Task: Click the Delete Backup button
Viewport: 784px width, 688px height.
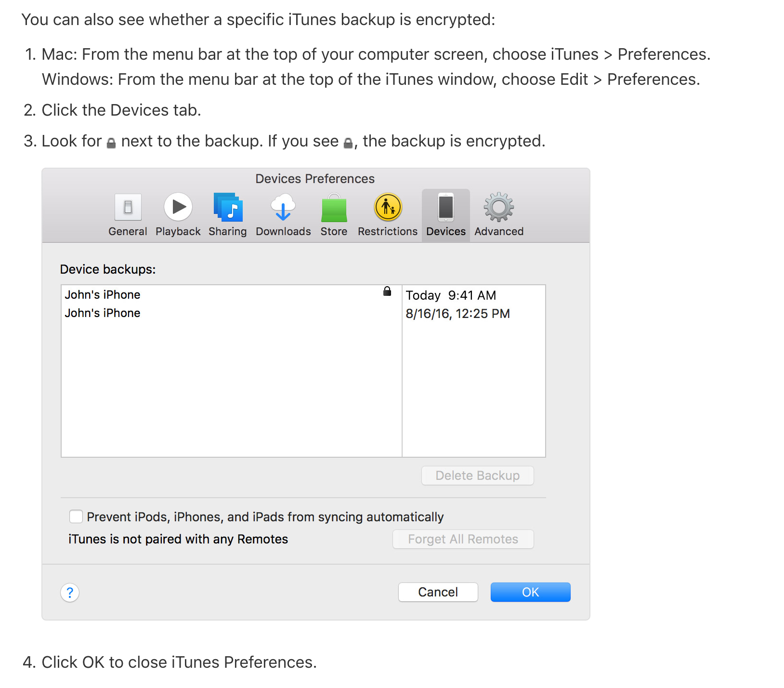Action: click(478, 476)
